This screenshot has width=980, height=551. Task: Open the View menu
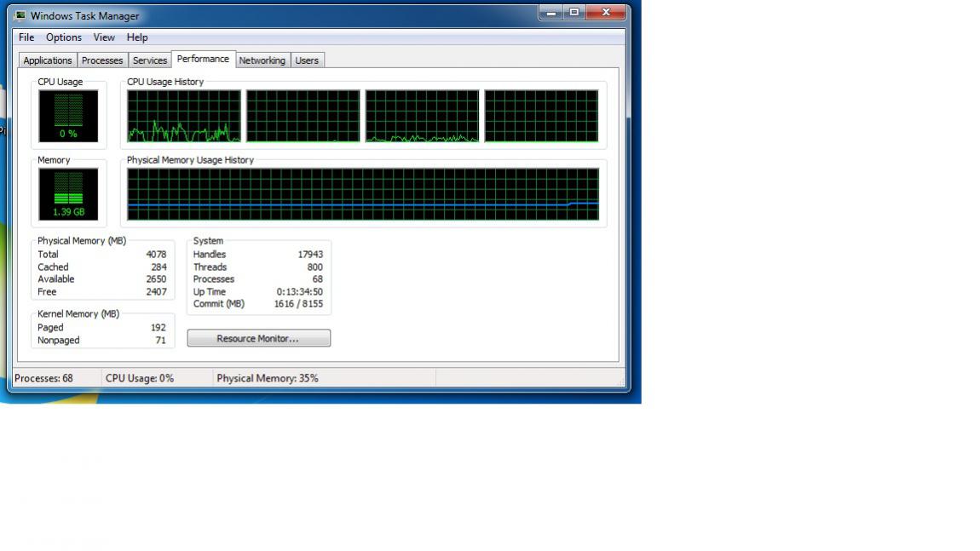point(104,37)
